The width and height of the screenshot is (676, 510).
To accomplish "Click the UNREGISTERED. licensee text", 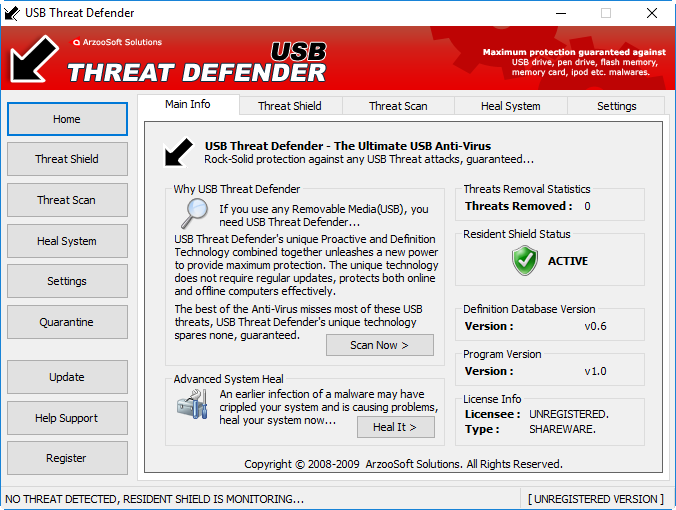I will [569, 414].
